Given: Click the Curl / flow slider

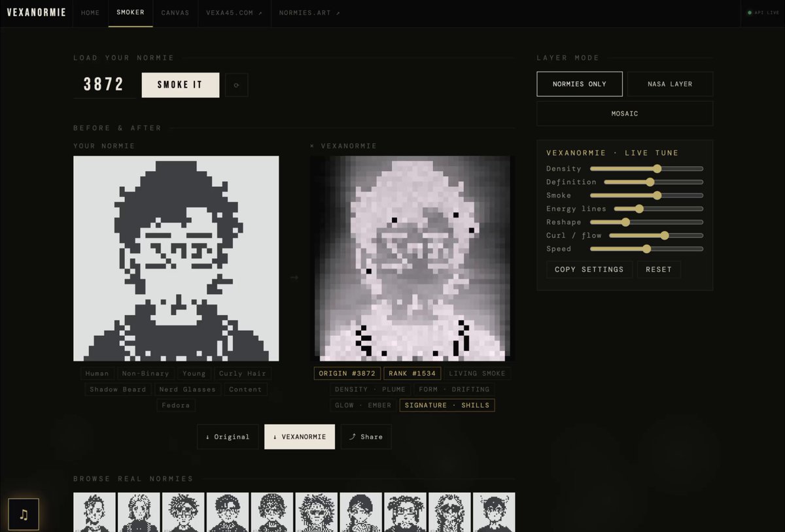Looking at the screenshot, I should [x=655, y=235].
